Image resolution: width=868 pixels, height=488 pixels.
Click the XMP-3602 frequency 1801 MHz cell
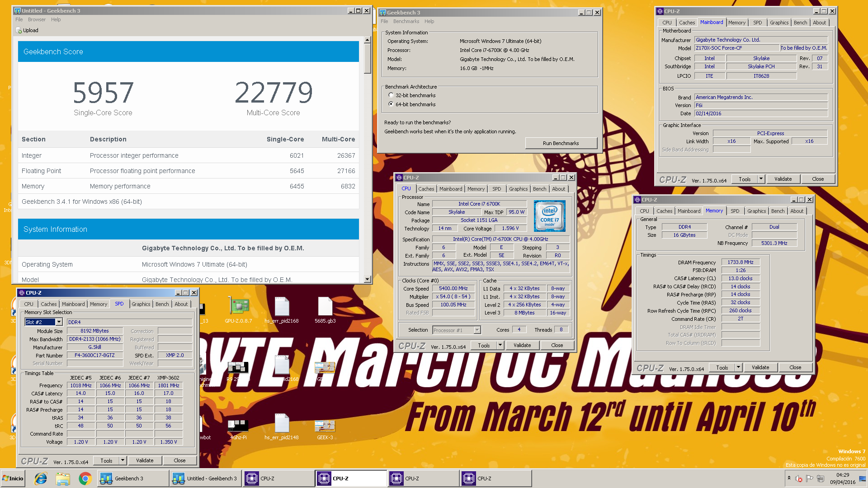coord(169,386)
